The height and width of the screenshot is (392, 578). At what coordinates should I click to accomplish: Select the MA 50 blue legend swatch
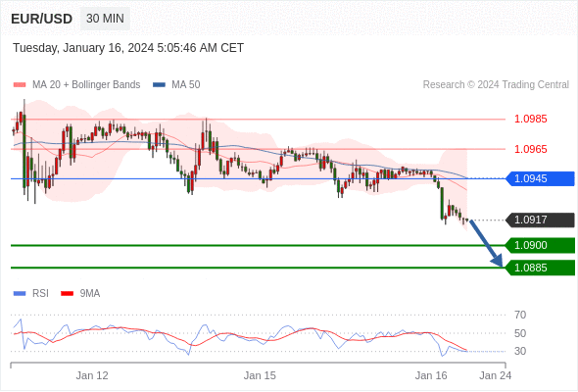(159, 85)
